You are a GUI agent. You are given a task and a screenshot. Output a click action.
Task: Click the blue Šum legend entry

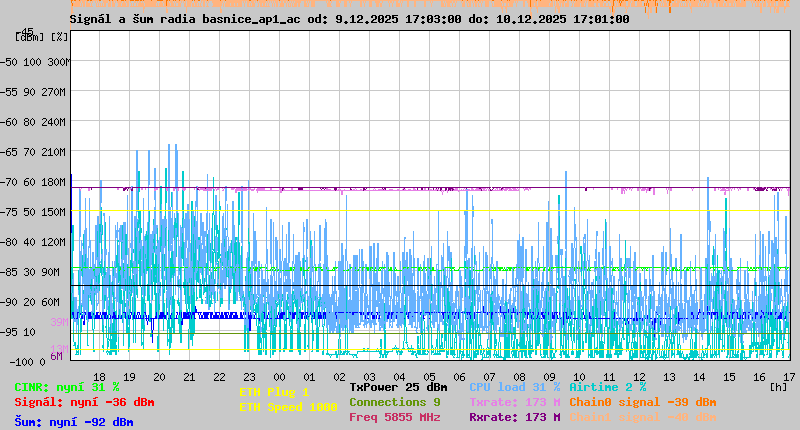pos(73,422)
